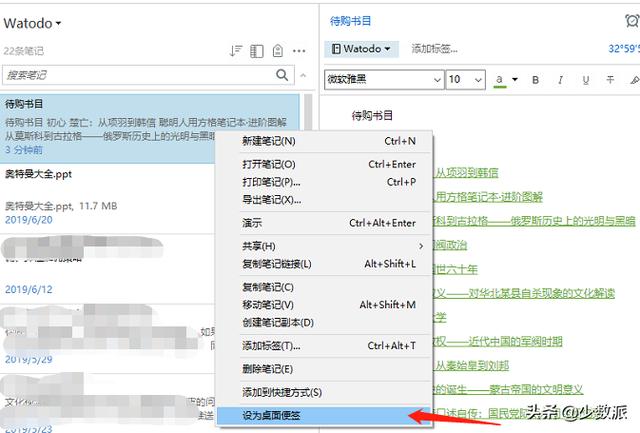Click the search magnifier icon
640x433 pixels.
coord(282,75)
